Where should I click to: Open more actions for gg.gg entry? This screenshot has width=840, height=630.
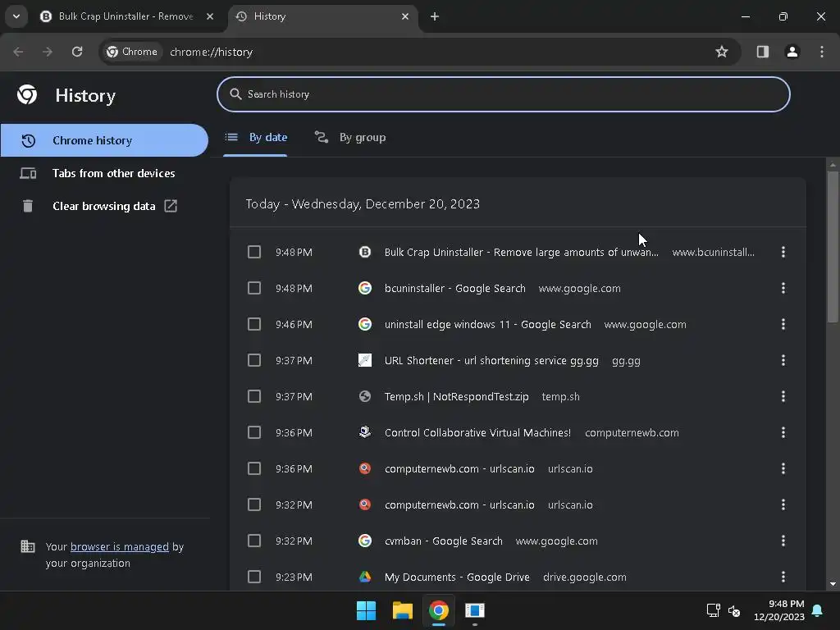783,360
